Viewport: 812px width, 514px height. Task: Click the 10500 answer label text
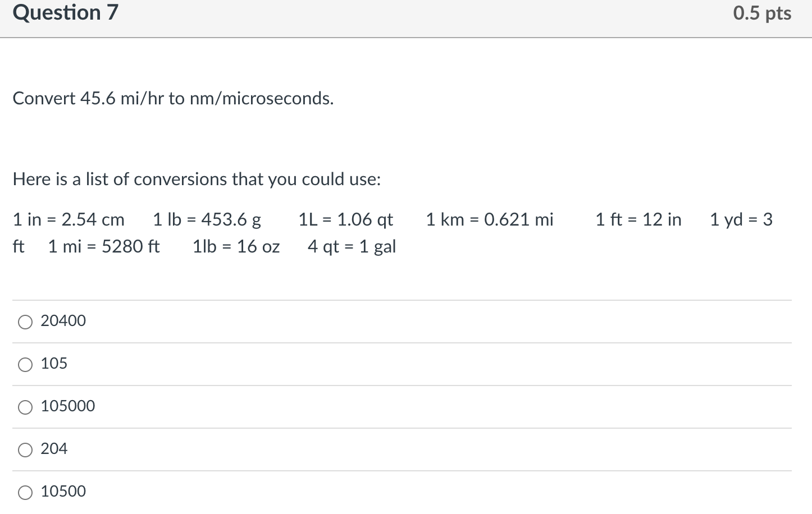click(x=63, y=492)
